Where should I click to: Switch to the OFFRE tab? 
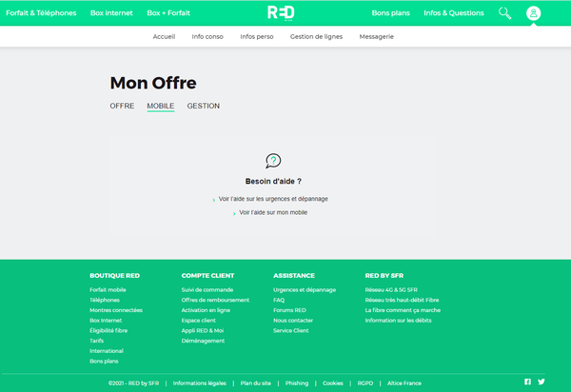(122, 106)
